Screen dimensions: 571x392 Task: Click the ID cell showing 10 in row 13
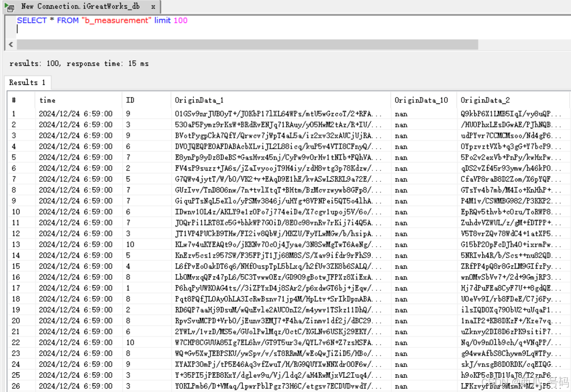(x=130, y=244)
